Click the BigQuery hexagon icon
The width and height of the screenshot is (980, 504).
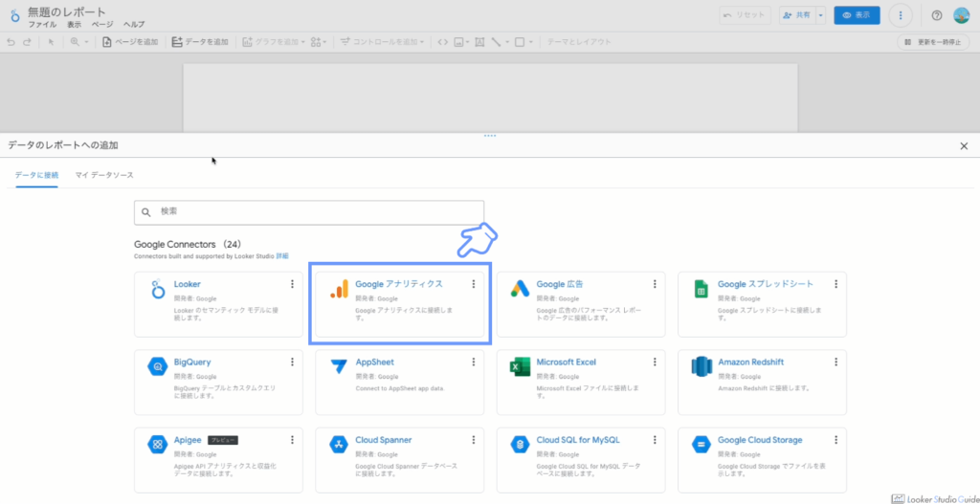158,367
